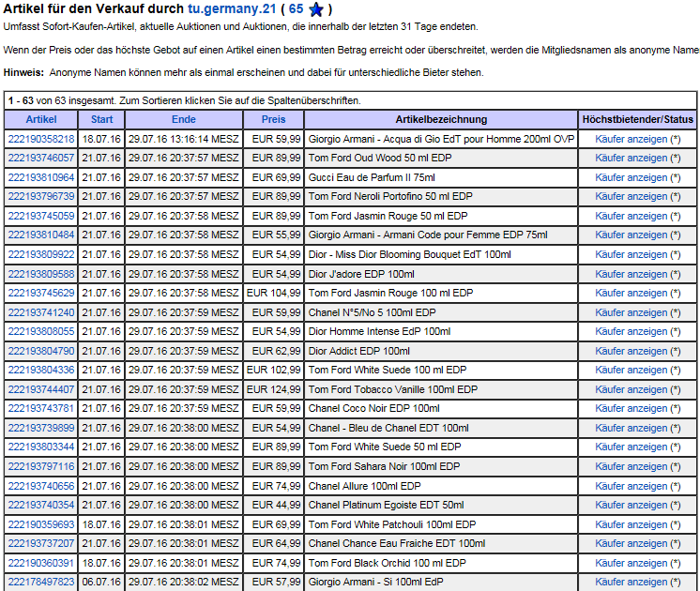Open item number 222193744407

pyautogui.click(x=41, y=388)
